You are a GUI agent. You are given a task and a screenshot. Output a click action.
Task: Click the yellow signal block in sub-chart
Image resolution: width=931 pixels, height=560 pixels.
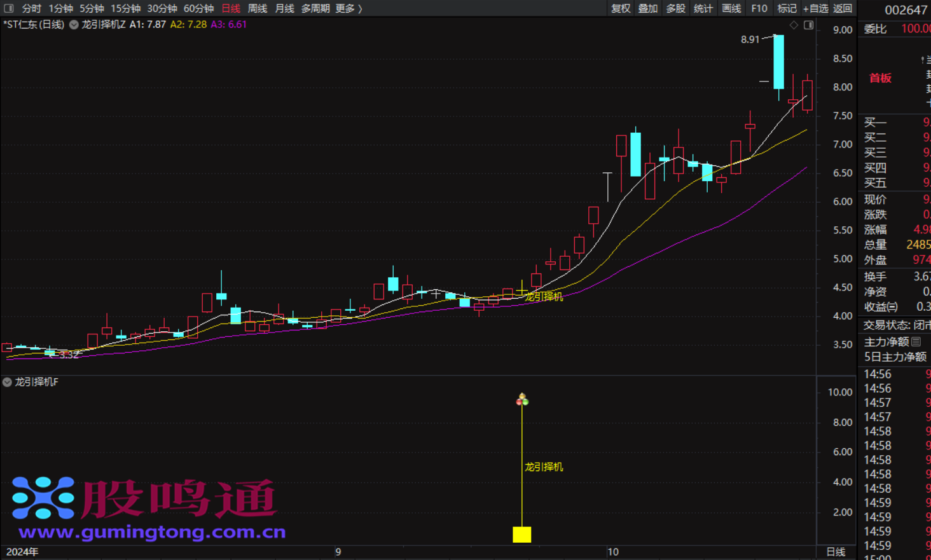pos(522,535)
